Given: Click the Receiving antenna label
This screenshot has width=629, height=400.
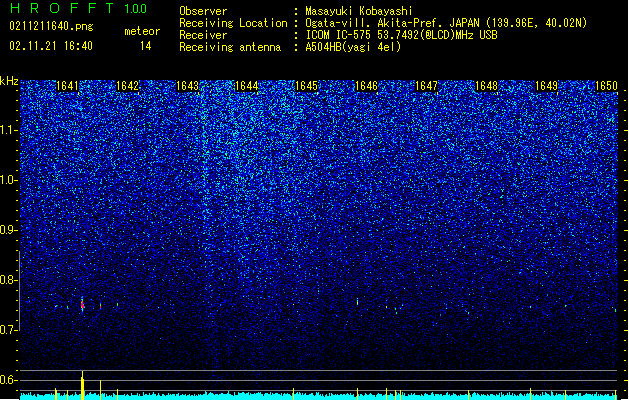Looking at the screenshot, I should point(230,47).
